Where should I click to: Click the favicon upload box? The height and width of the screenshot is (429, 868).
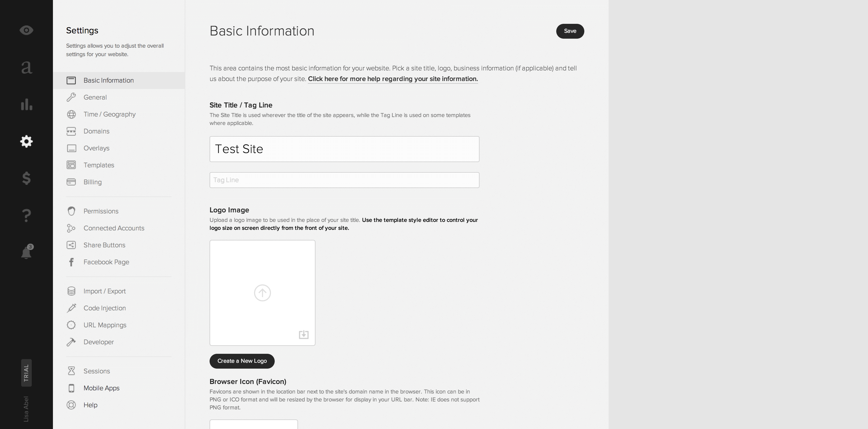coord(254,424)
